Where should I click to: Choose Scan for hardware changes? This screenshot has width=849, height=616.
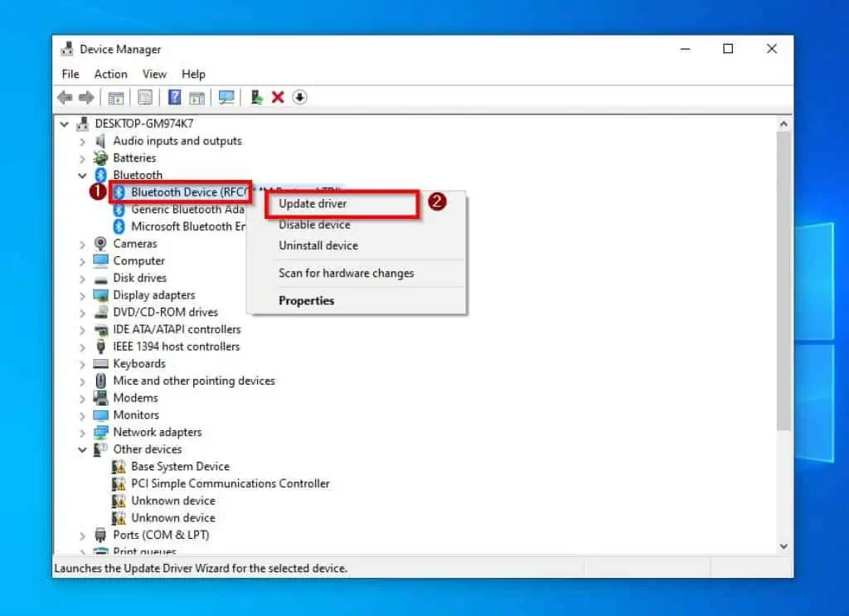click(357, 274)
